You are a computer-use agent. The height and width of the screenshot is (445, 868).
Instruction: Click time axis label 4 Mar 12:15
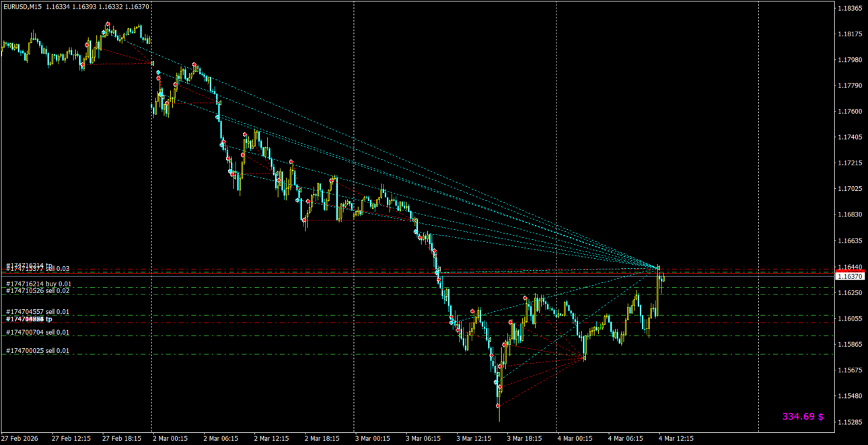coord(677,438)
